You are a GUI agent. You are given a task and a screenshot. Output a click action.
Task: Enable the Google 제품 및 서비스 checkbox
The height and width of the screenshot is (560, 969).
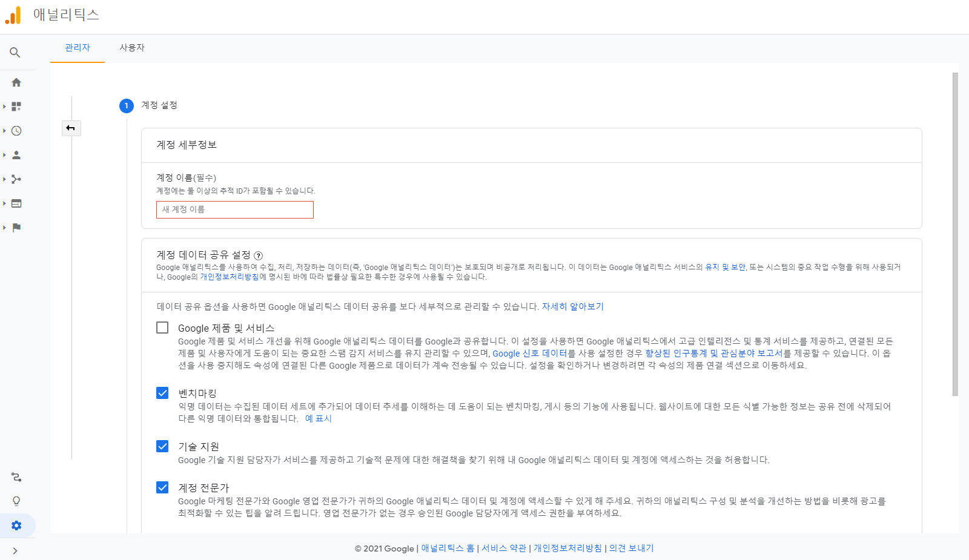tap(162, 328)
